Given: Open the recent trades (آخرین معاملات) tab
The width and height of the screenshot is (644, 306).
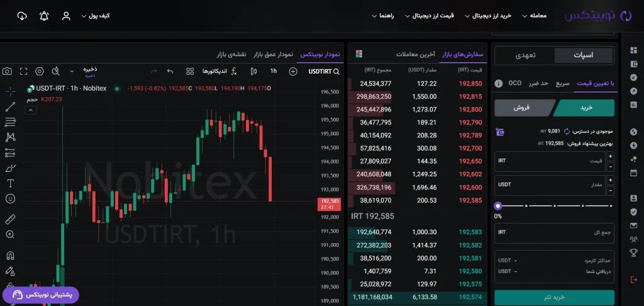Looking at the screenshot, I should coord(416,54).
